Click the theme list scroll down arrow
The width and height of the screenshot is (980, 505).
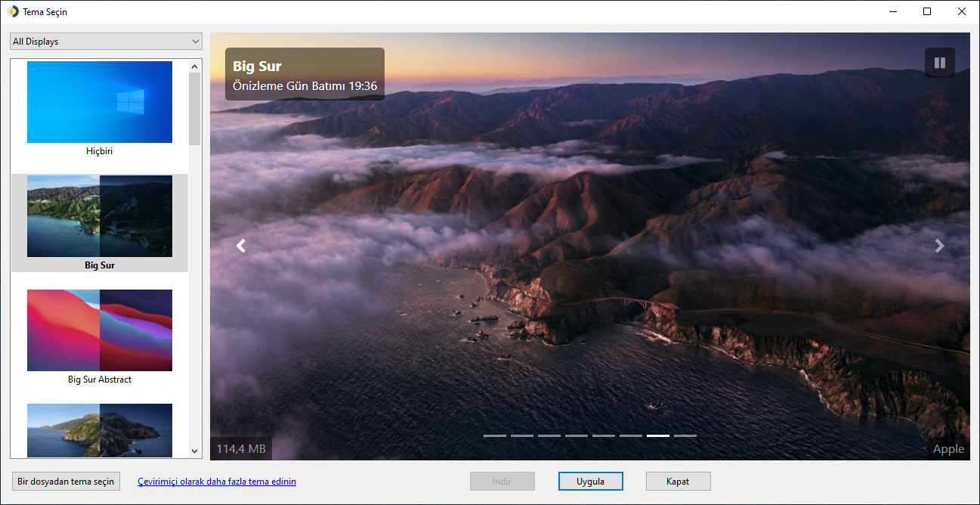click(195, 451)
